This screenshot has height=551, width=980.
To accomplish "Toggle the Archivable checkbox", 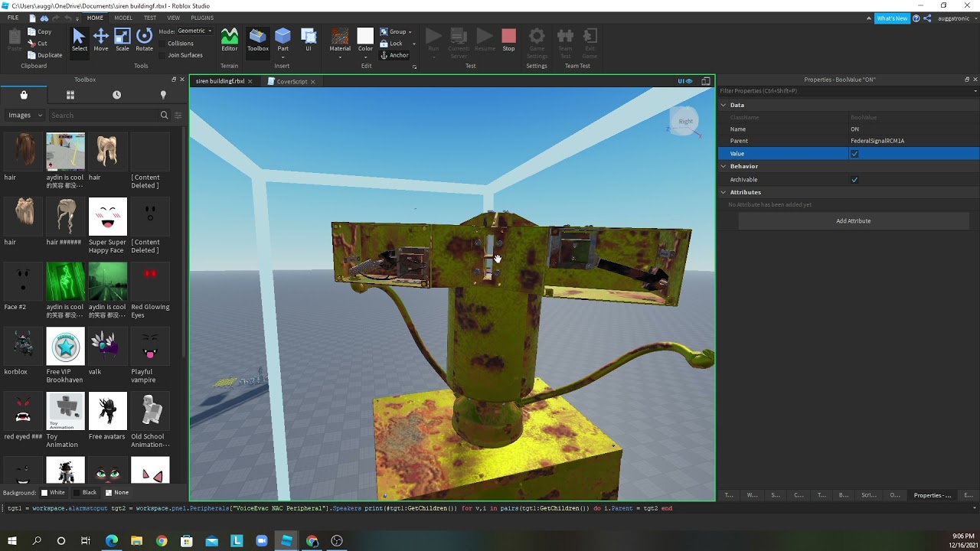I will [854, 180].
